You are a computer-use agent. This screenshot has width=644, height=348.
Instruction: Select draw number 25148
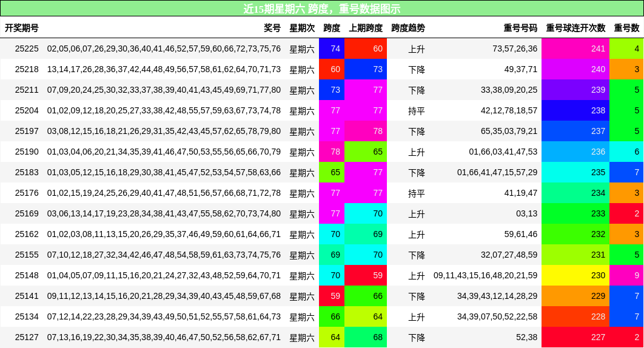pos(27,276)
